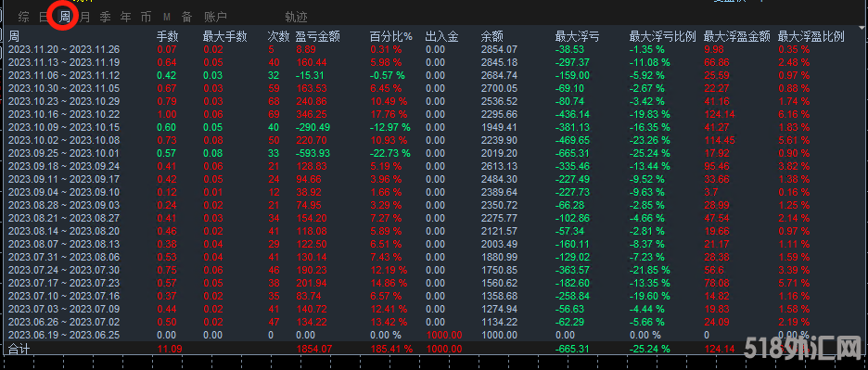Viewport: 868px width, 370px height.
Task: Open the 币 currency tab
Action: pyautogui.click(x=147, y=18)
